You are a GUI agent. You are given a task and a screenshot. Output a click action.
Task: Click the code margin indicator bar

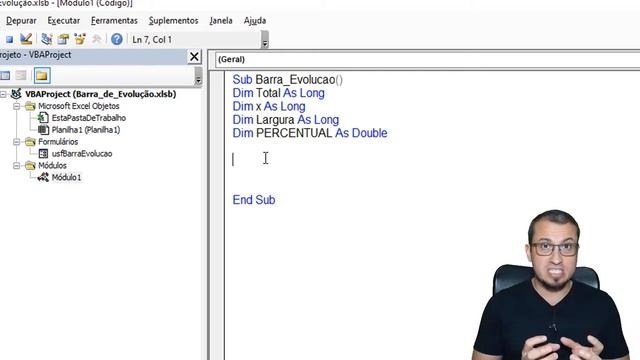pyautogui.click(x=217, y=216)
